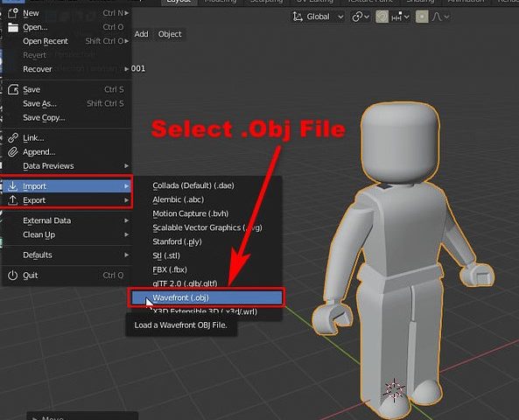This screenshot has width=519, height=420.
Task: Import Motion Capture (.bvh) file
Action: point(207,213)
